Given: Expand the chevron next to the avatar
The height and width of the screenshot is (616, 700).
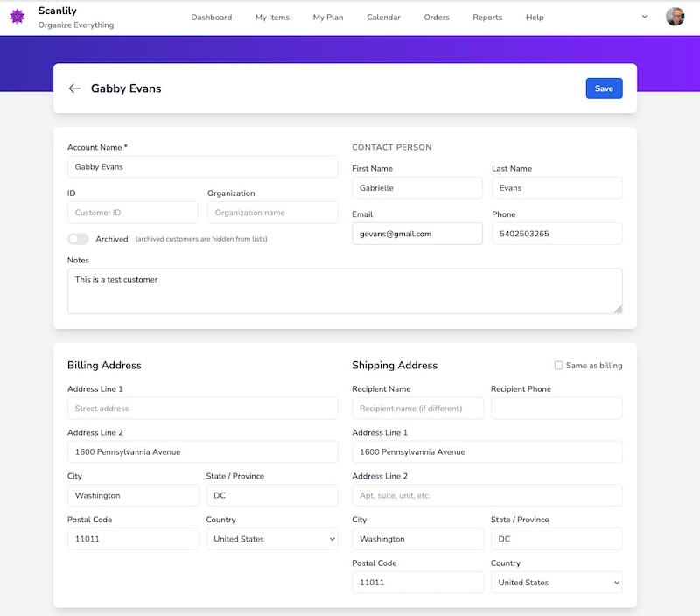Looking at the screenshot, I should (645, 15).
